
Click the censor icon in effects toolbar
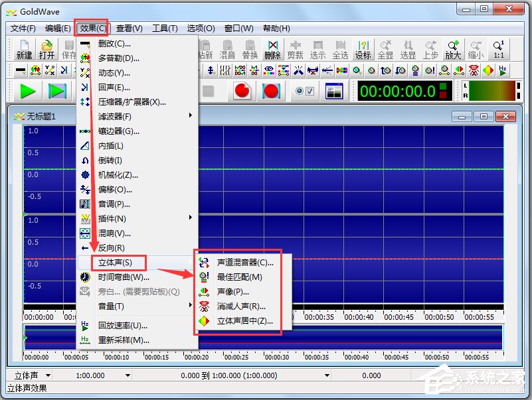click(21, 70)
